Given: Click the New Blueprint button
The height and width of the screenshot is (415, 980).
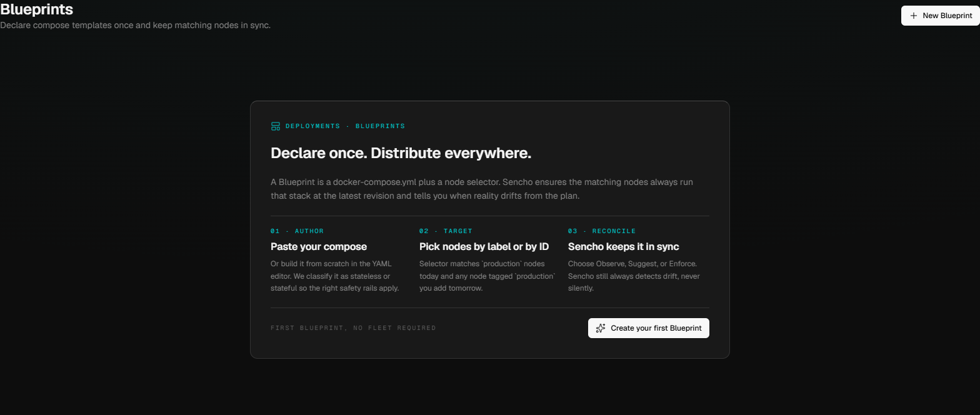Looking at the screenshot, I should (x=940, y=16).
